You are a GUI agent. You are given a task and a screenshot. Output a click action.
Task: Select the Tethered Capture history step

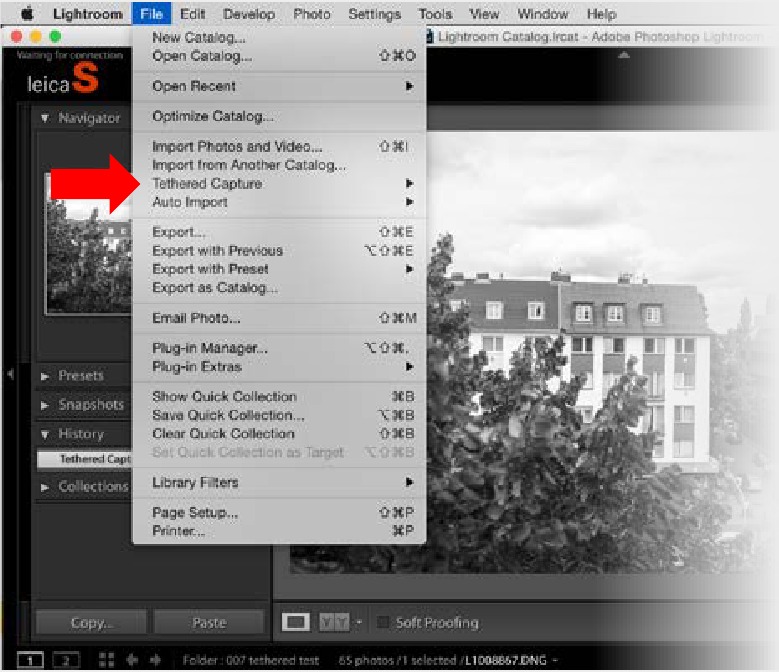click(x=85, y=459)
